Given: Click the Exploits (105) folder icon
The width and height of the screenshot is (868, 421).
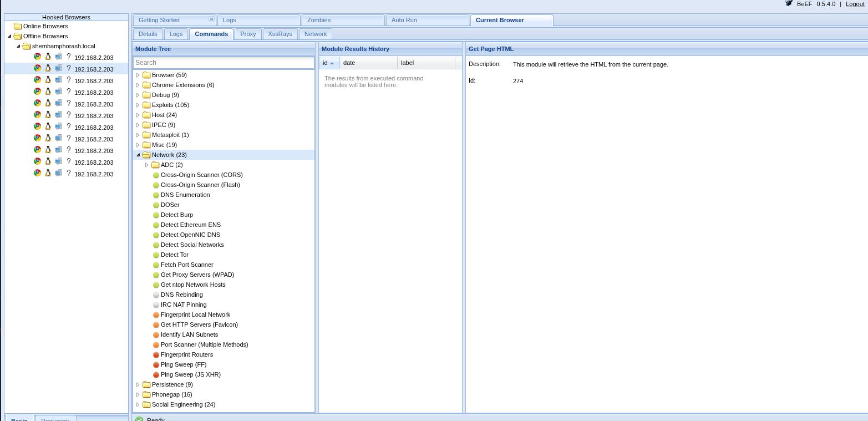Looking at the screenshot, I should [146, 105].
